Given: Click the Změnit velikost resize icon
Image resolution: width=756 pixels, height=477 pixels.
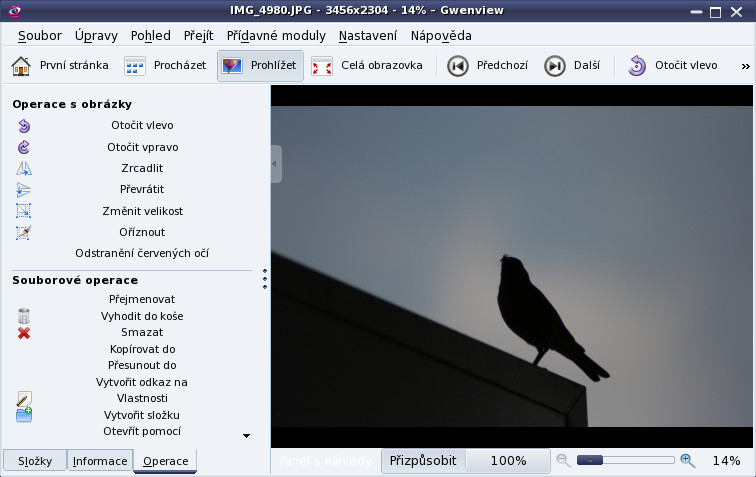Looking at the screenshot, I should tap(24, 211).
